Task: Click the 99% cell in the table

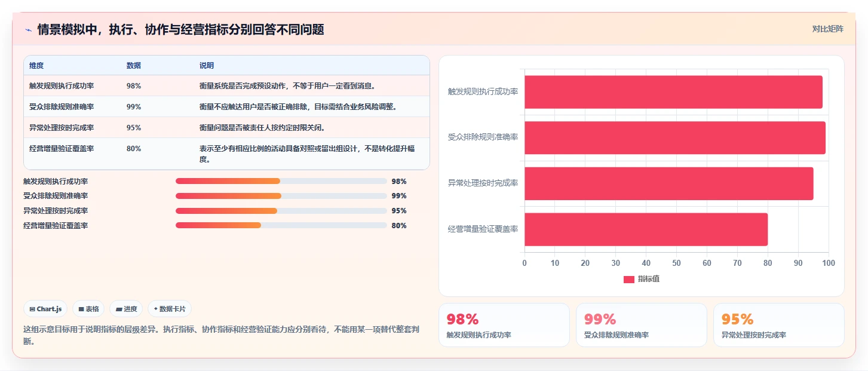Action: coord(134,107)
